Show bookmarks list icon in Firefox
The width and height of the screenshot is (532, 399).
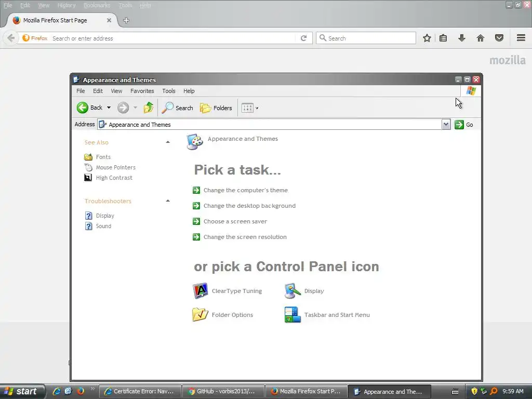(x=443, y=38)
